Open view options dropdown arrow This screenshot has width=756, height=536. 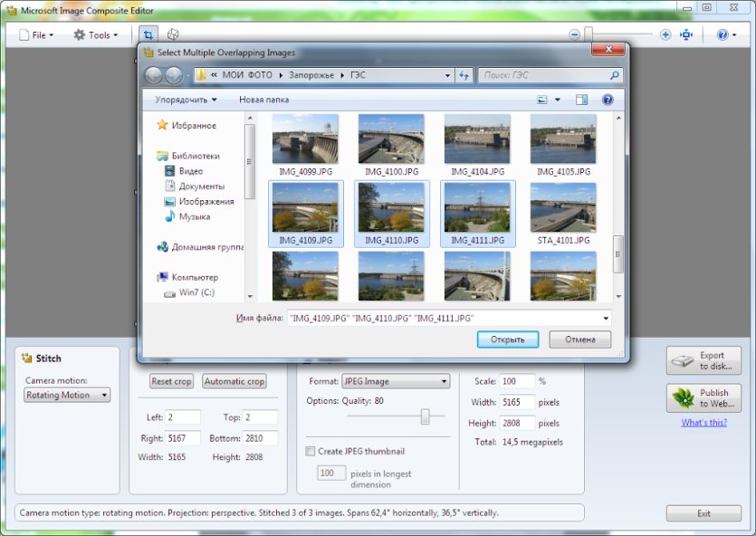558,100
